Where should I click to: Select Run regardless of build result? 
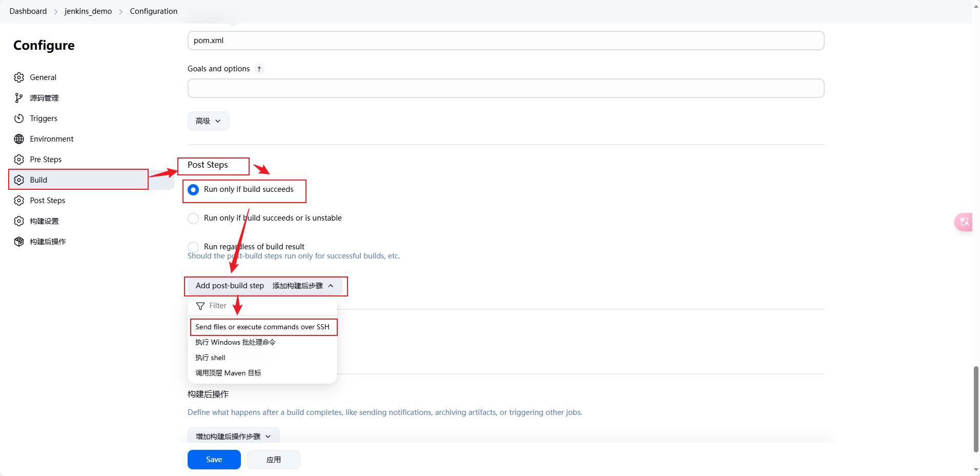point(193,247)
